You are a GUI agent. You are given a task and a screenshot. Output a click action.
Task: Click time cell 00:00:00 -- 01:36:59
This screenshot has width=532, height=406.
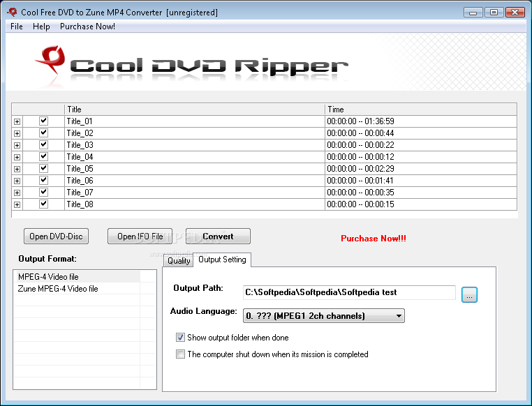point(421,121)
